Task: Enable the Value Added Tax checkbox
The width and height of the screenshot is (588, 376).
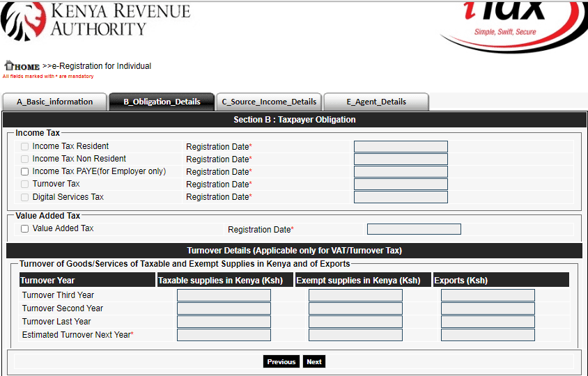Action: point(25,228)
